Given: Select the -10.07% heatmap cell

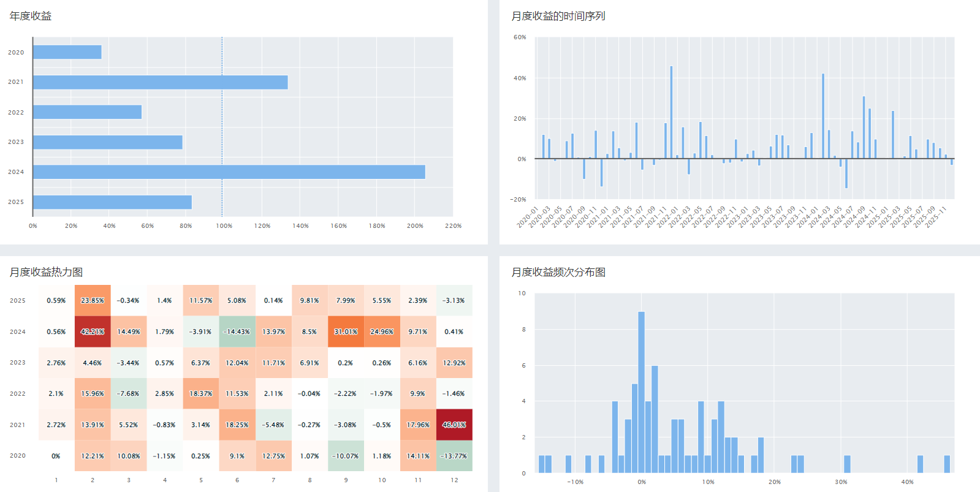Looking at the screenshot, I should click(x=346, y=456).
